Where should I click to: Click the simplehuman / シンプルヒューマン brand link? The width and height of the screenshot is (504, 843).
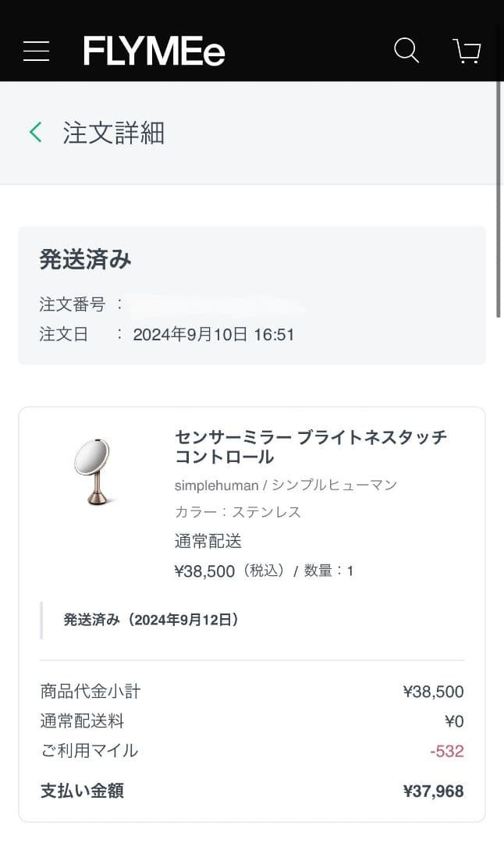click(284, 485)
